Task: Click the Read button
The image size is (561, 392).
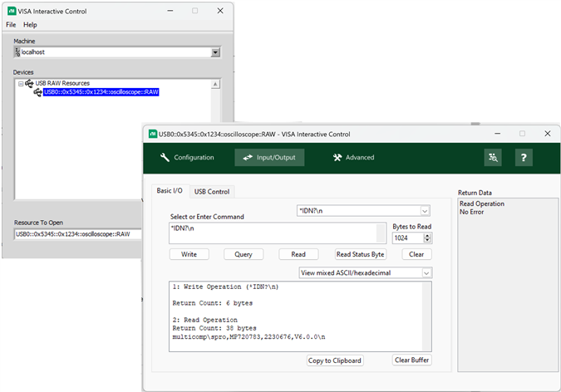Action: pos(298,254)
